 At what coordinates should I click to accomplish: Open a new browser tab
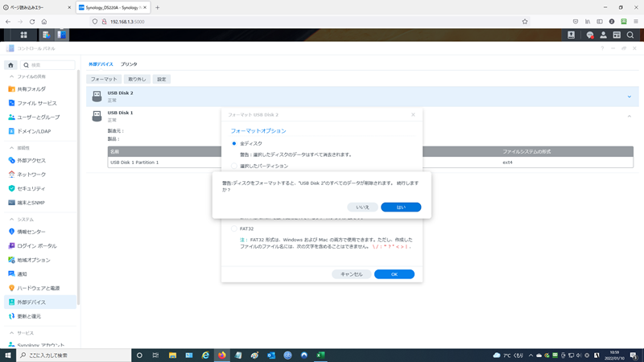tap(157, 7)
